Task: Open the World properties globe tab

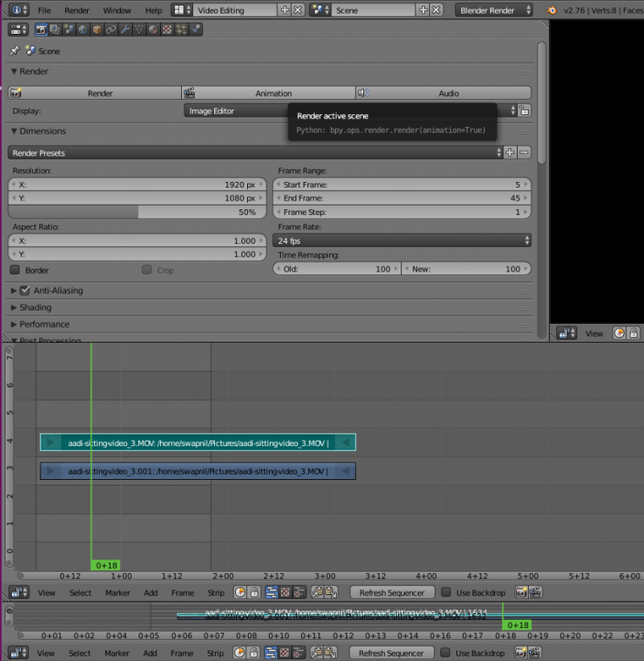Action: 83,30
